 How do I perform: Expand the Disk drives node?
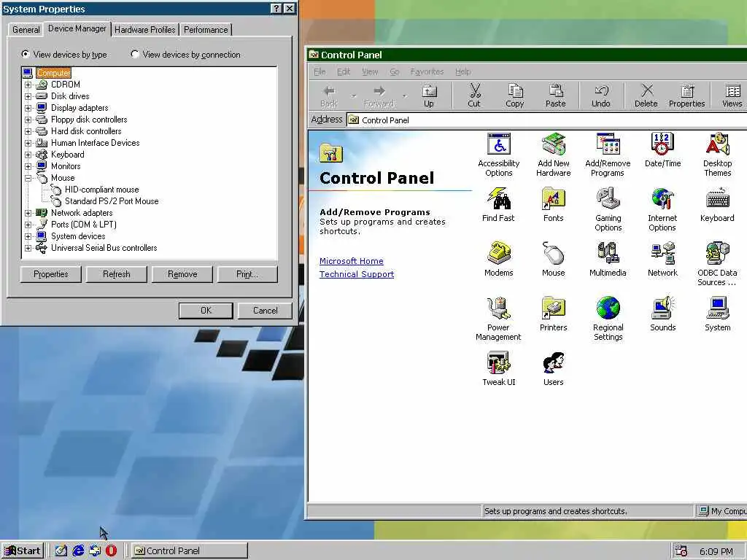tap(28, 96)
